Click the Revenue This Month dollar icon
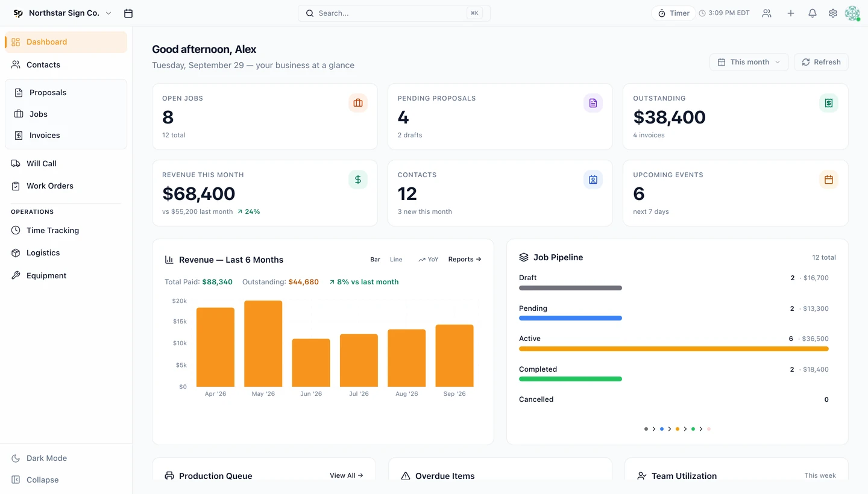 click(x=358, y=180)
